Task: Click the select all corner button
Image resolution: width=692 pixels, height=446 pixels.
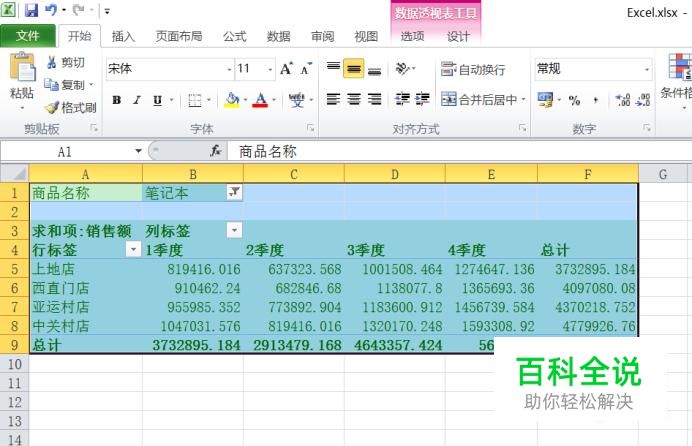Action: click(15, 174)
